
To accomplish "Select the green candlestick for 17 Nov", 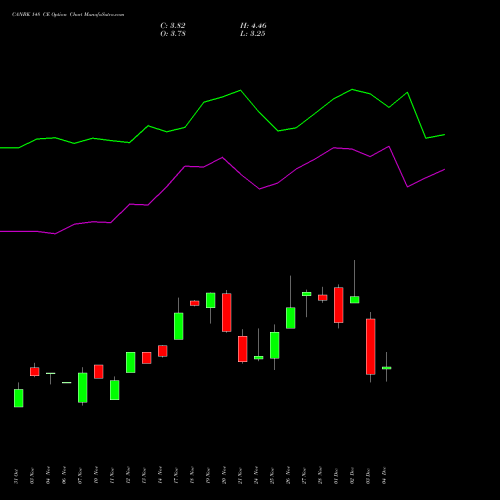I will pos(179,326).
